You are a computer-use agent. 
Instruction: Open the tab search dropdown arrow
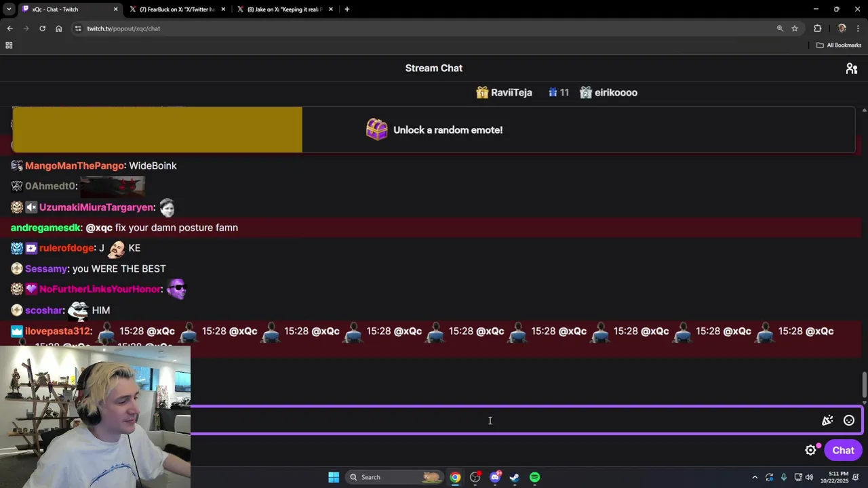tap(9, 9)
